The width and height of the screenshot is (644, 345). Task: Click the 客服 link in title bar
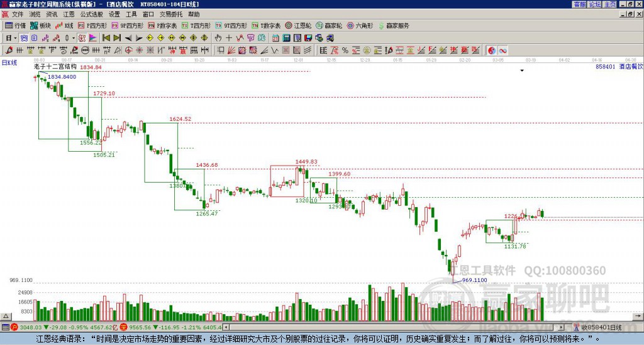click(x=579, y=4)
